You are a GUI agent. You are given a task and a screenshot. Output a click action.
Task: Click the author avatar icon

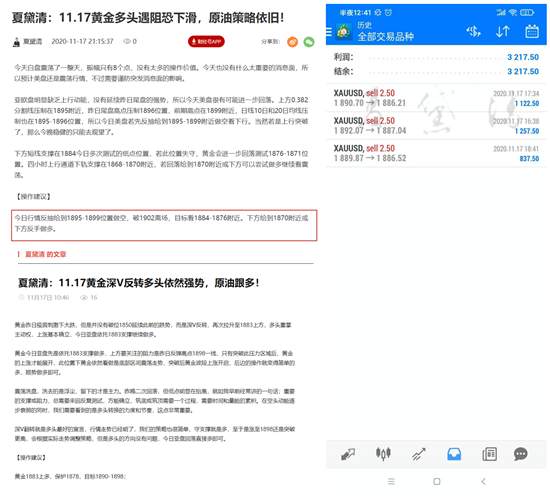click(16, 42)
